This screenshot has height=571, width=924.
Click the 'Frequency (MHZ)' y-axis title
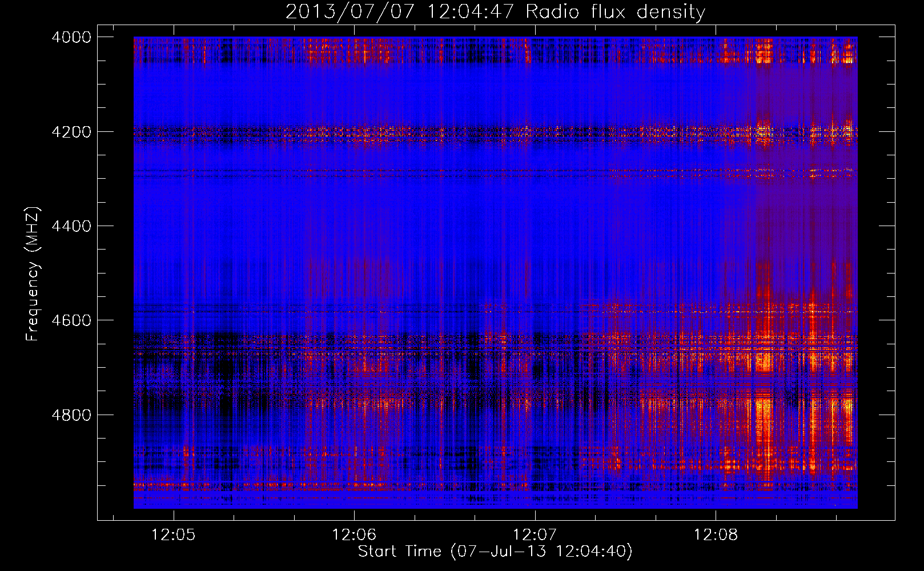33,274
